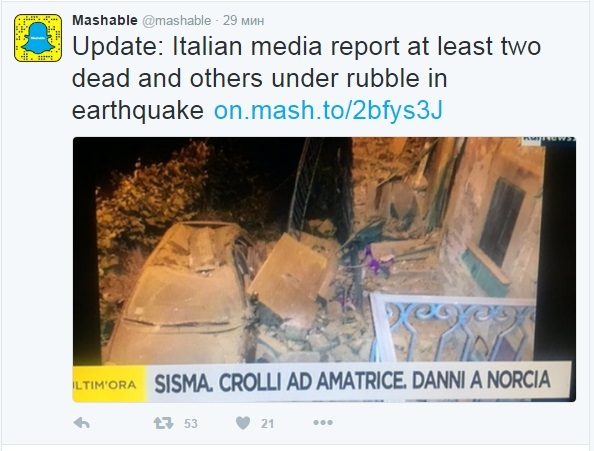The width and height of the screenshot is (594, 451).
Task: Click the reply arrow icon
Action: [81, 423]
